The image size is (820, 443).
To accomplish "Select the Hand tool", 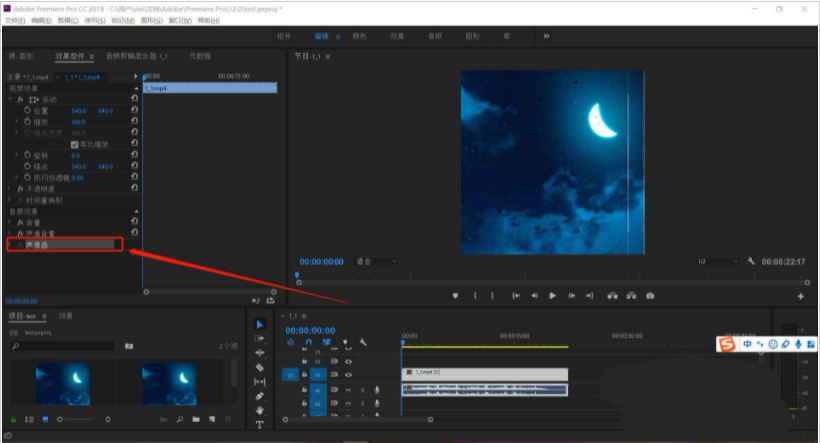I will click(260, 410).
